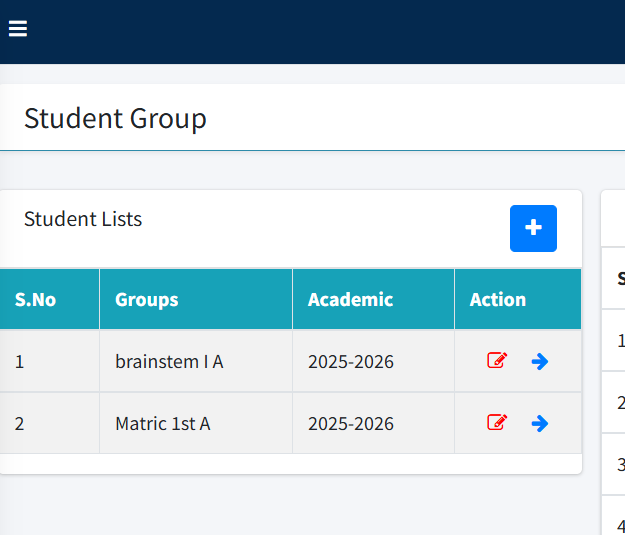Select the brainstem I A group name
Screen dimensions: 625x535
[168, 361]
